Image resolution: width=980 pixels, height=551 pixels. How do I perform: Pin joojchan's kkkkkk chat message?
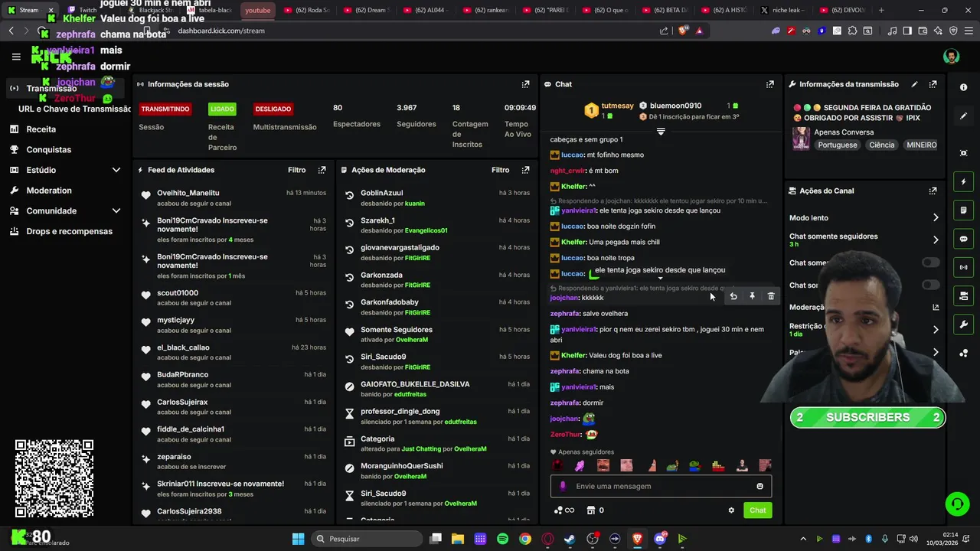pos(752,296)
